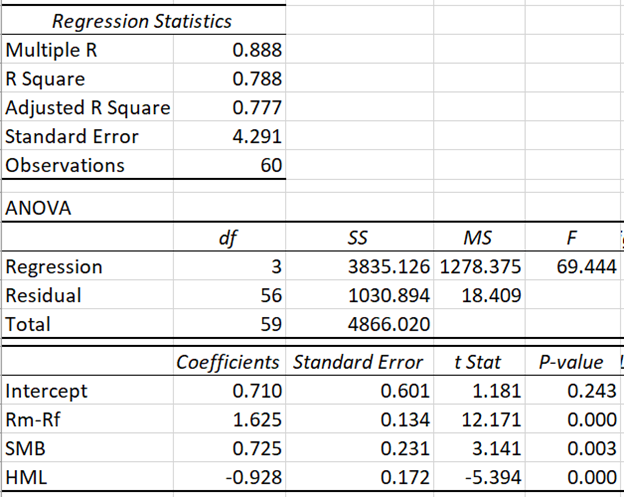Click the Standard Error label in statistics
624x497 pixels.
point(72,136)
